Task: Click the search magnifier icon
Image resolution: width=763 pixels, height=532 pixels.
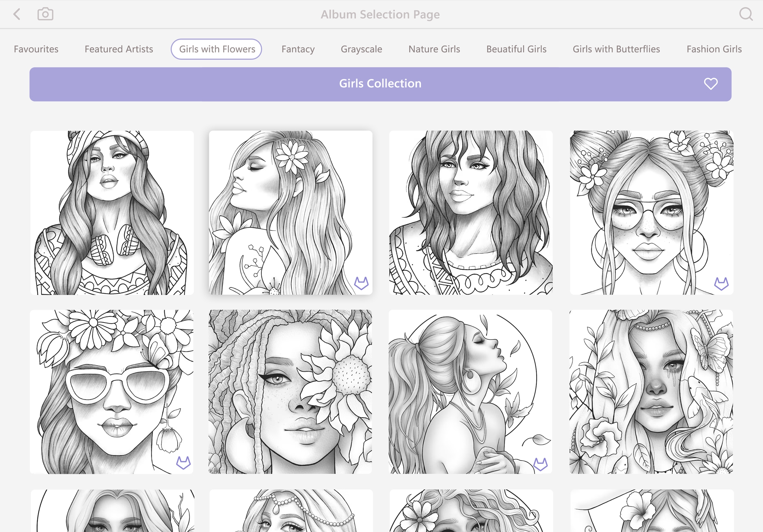Action: pyautogui.click(x=745, y=14)
